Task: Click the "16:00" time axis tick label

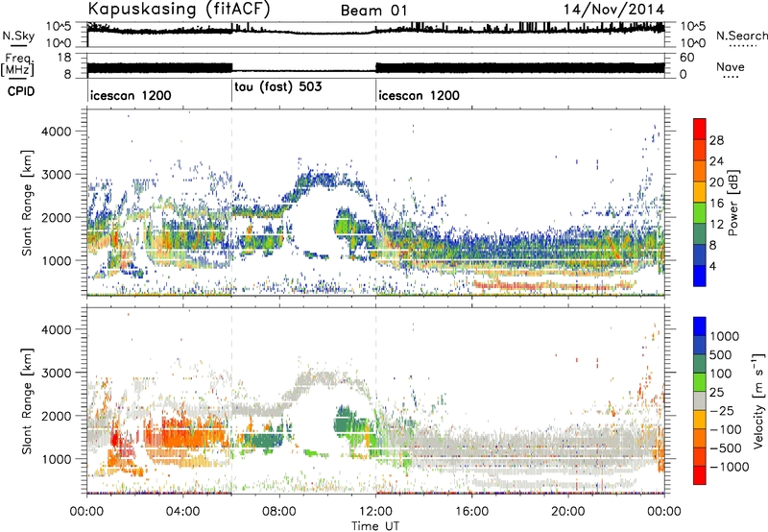Action: point(471,512)
